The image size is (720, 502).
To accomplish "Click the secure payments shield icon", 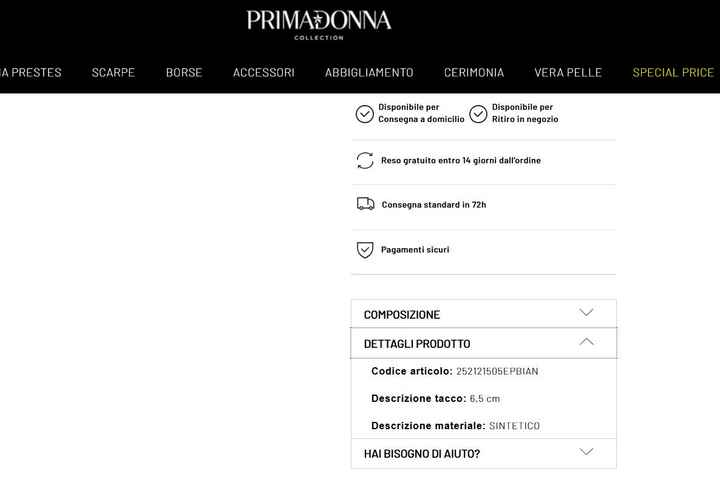I will [x=365, y=249].
